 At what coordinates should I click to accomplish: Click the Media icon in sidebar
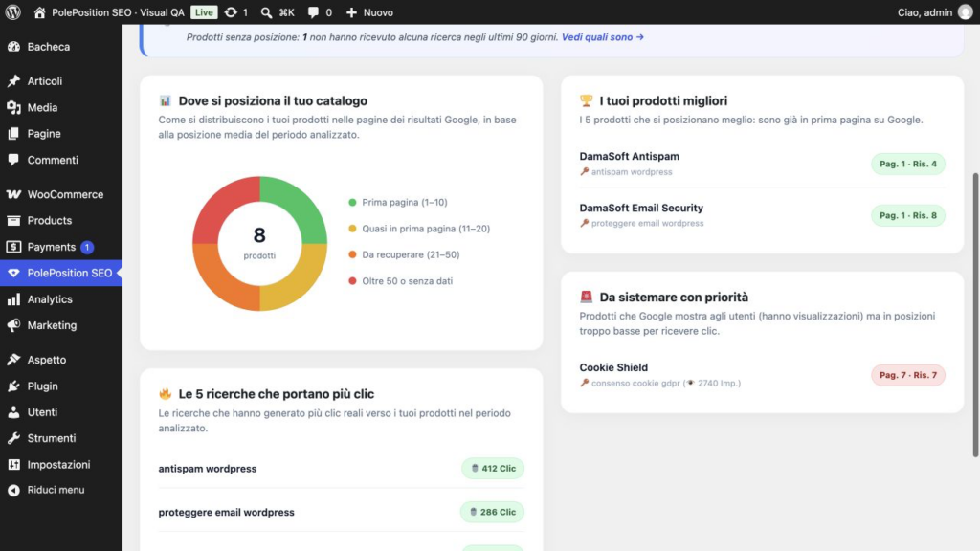[13, 107]
